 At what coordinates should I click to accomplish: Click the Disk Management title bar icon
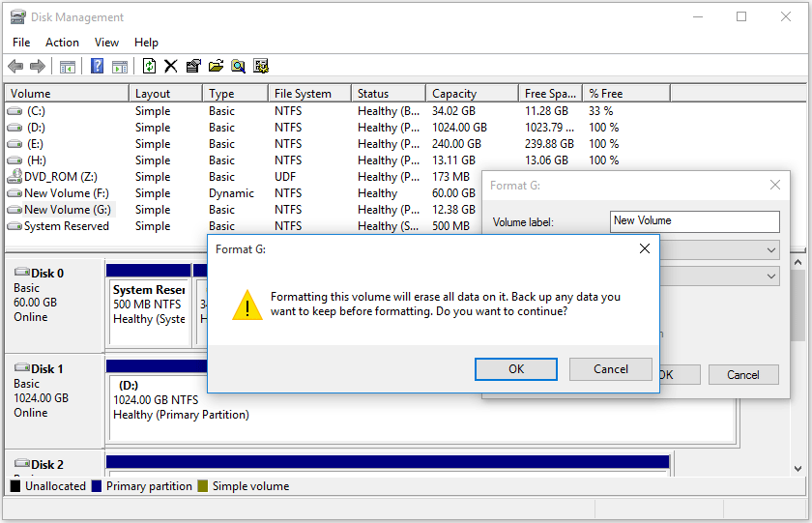(x=17, y=17)
